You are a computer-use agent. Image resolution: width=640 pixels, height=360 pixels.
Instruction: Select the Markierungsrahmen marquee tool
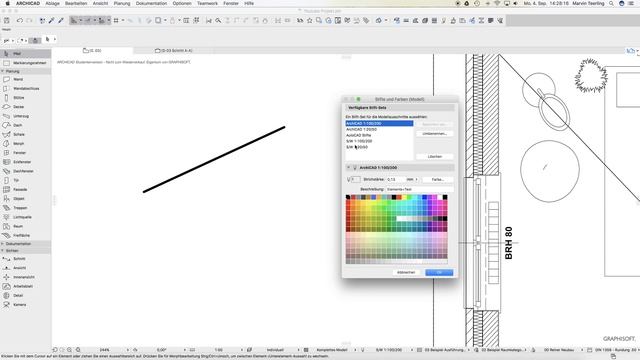tap(24, 63)
